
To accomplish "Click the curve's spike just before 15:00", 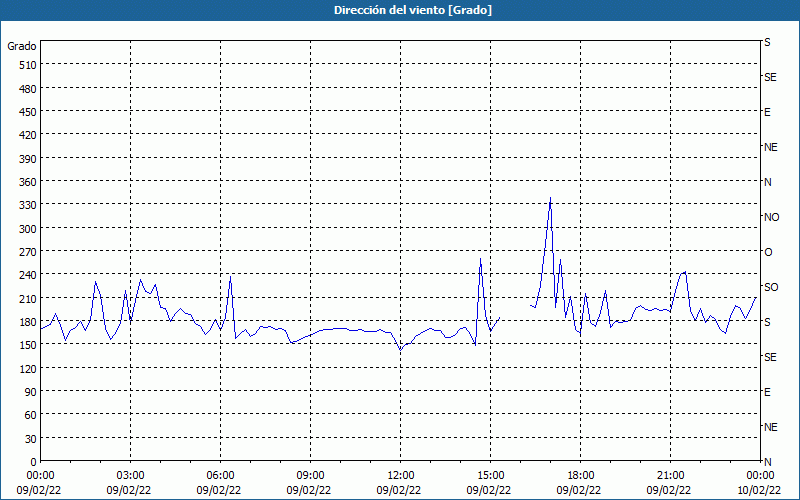I will [x=480, y=259].
